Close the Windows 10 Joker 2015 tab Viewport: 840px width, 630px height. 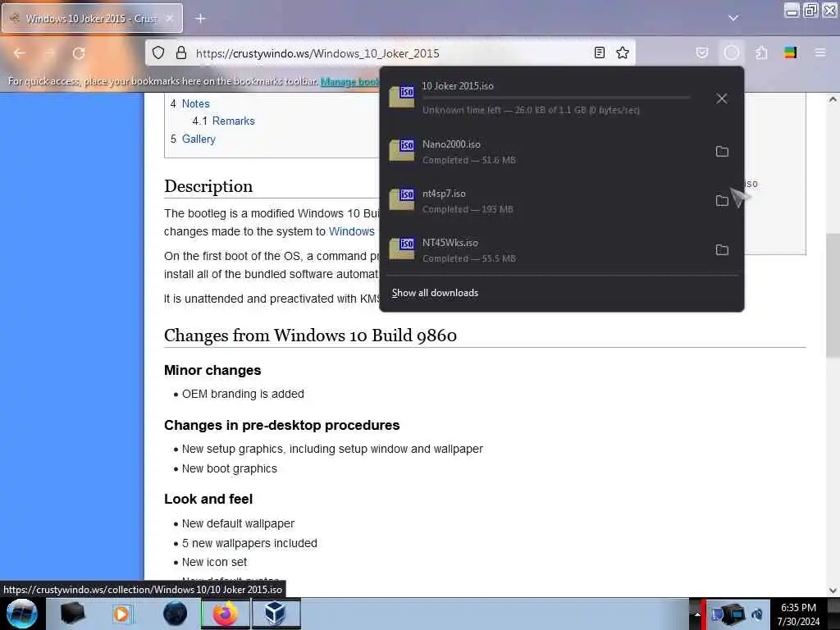(x=169, y=18)
